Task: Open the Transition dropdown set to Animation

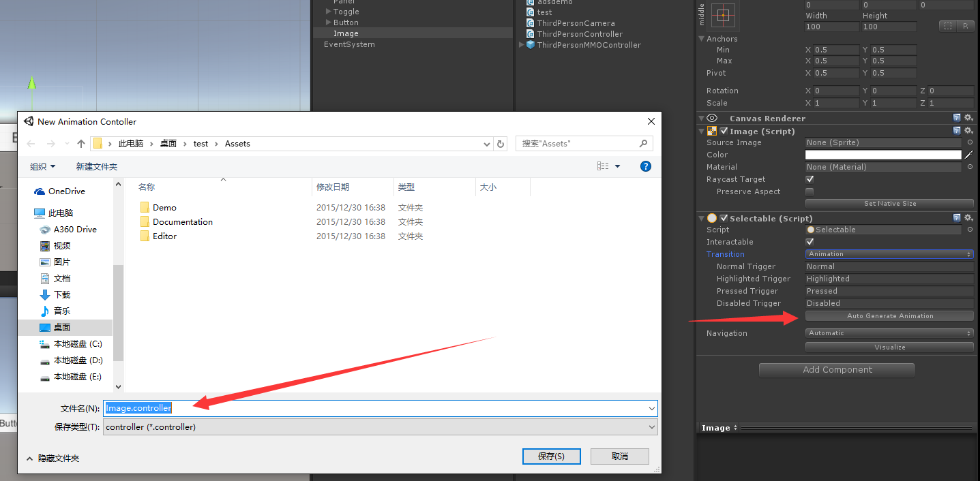Action: click(889, 254)
